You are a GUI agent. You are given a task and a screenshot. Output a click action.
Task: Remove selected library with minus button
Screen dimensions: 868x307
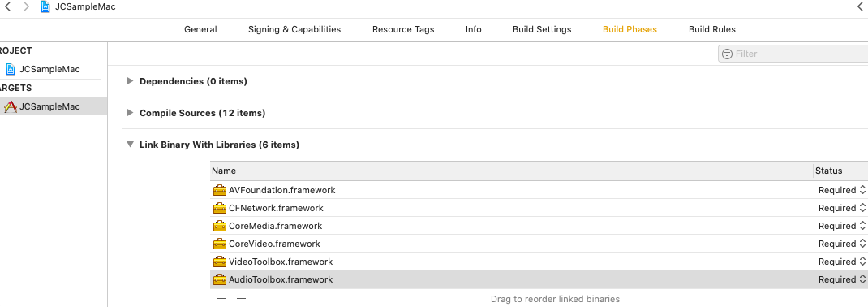coord(241,299)
